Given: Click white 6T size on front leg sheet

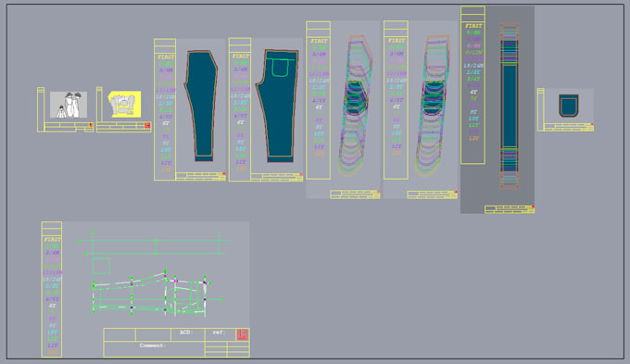Looking at the screenshot, I should (166, 123).
